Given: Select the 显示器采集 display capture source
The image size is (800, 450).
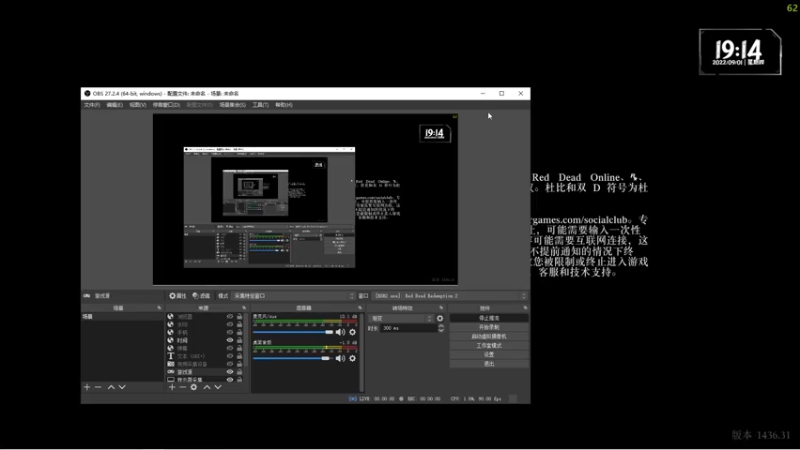Looking at the screenshot, I should pos(205,380).
